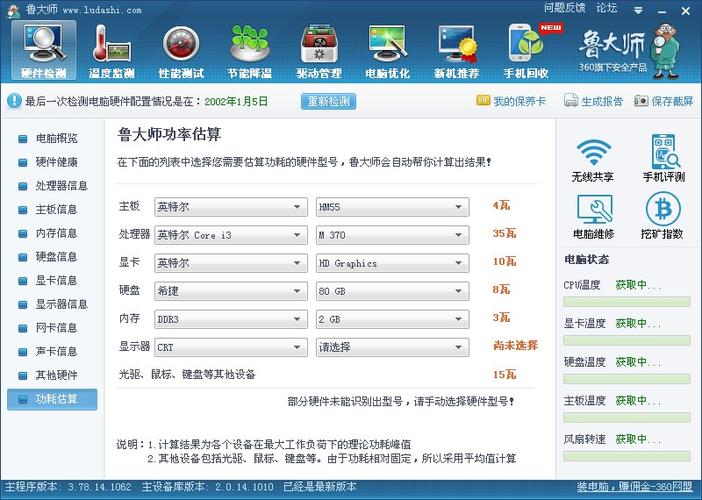Click the 尚未选择 monitor power value

(x=515, y=346)
